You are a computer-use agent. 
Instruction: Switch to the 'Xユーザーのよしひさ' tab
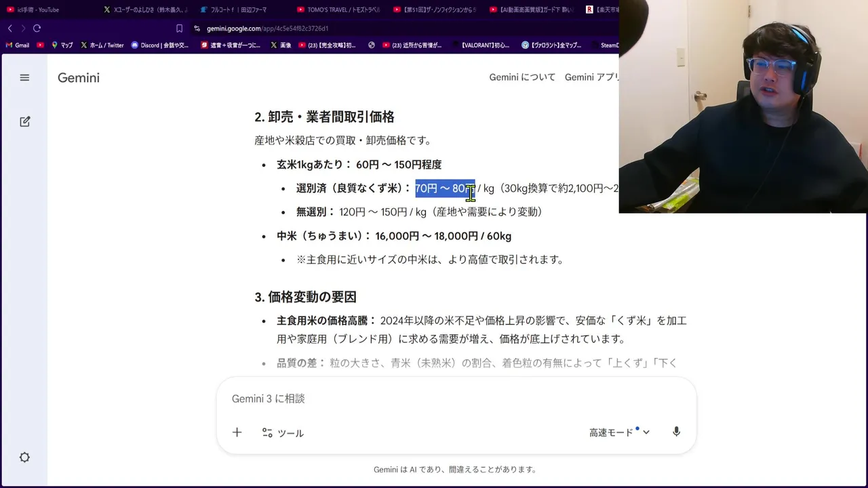(x=145, y=9)
